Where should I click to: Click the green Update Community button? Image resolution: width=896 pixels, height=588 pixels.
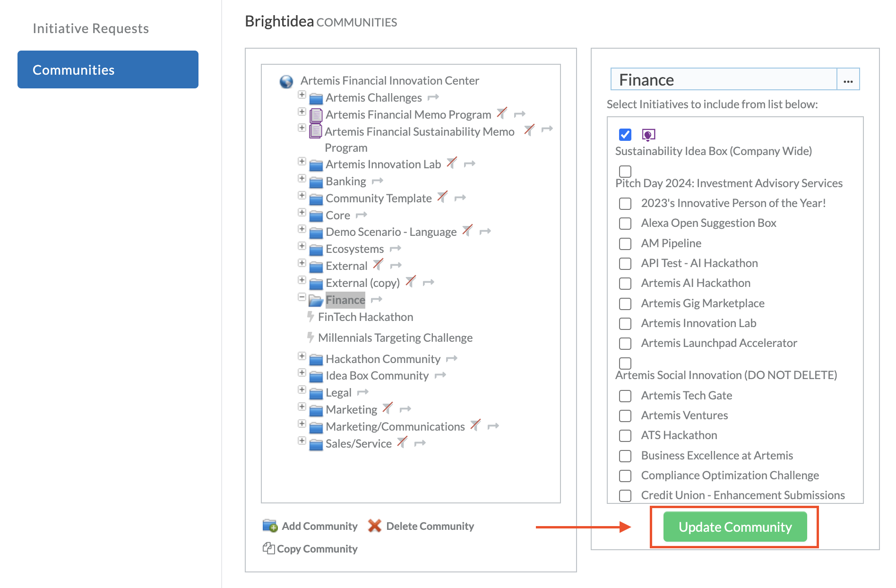click(x=735, y=527)
